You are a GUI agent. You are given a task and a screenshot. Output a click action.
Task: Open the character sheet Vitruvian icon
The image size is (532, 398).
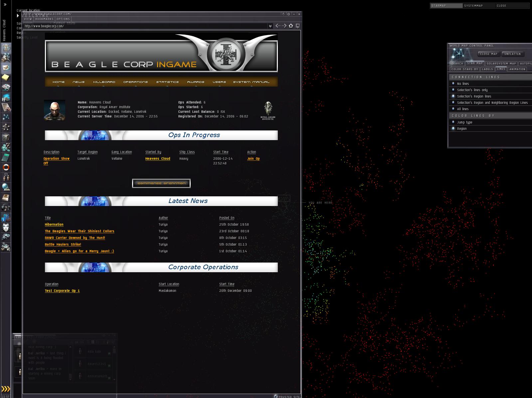pos(6,48)
